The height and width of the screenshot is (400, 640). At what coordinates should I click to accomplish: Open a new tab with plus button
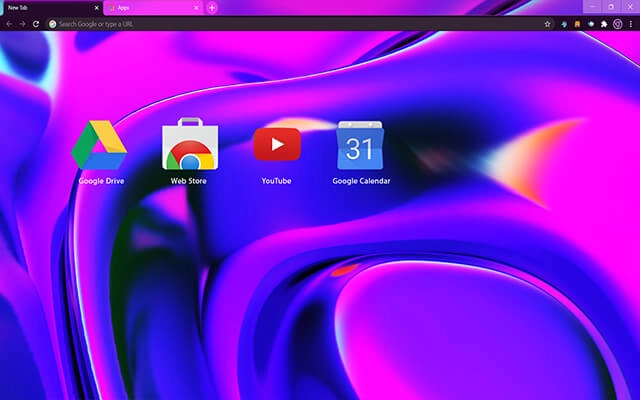pos(212,8)
